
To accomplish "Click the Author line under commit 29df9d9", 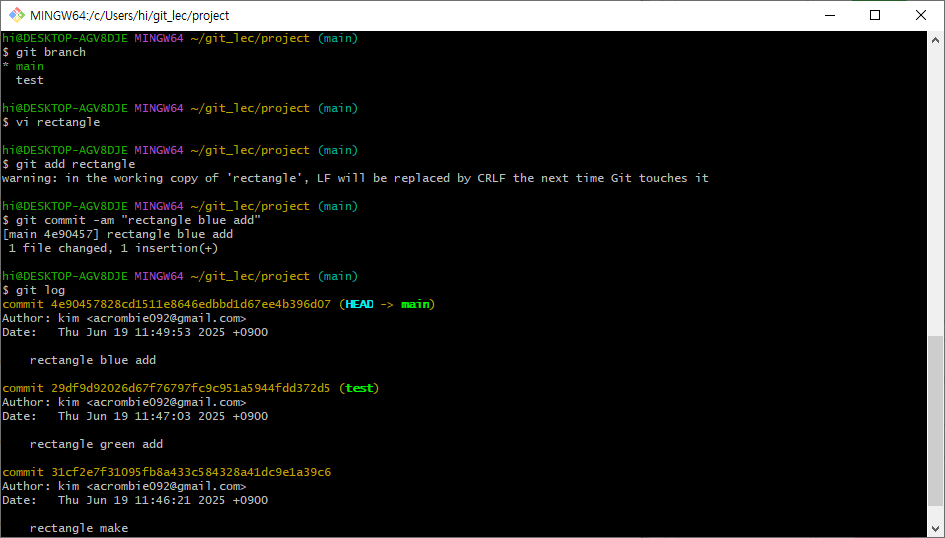I will click(x=124, y=402).
